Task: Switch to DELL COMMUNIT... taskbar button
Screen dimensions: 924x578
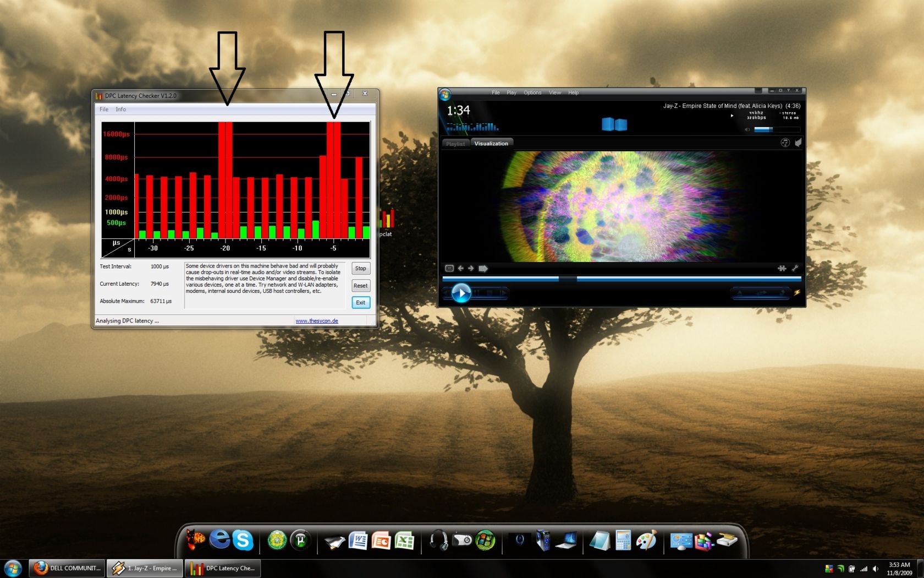Action: 67,568
